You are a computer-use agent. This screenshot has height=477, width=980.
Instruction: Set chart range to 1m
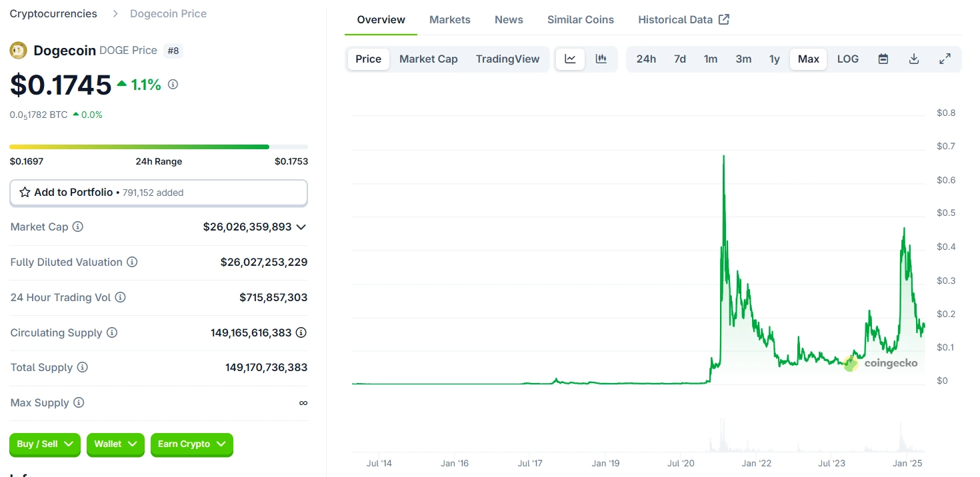click(711, 59)
